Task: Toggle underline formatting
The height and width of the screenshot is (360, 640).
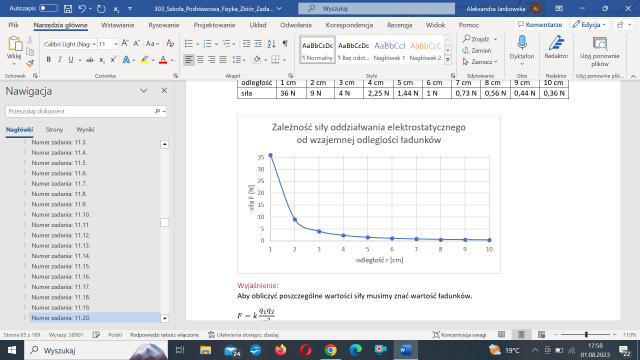Action: click(x=71, y=60)
